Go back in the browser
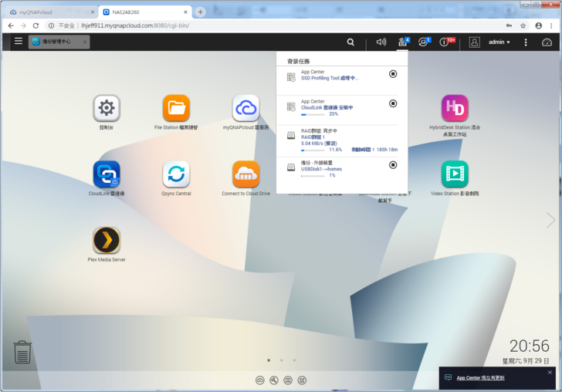Screen dimensions: 562x392 point(11,25)
